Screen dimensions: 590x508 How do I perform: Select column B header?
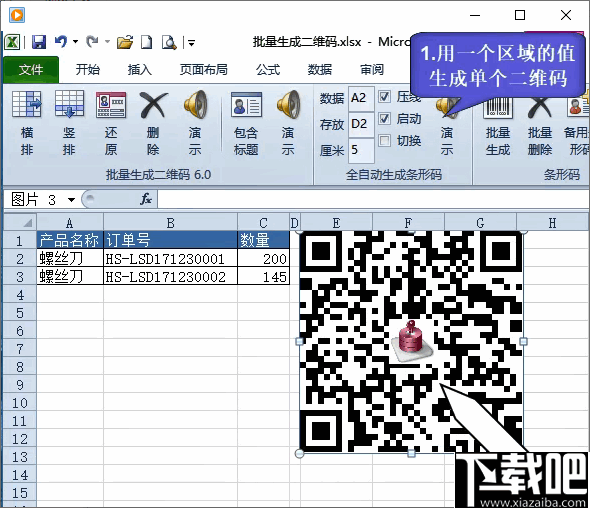pos(170,223)
